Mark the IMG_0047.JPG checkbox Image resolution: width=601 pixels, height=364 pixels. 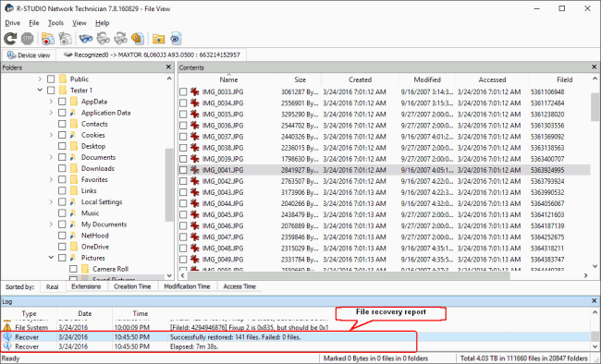(x=183, y=237)
